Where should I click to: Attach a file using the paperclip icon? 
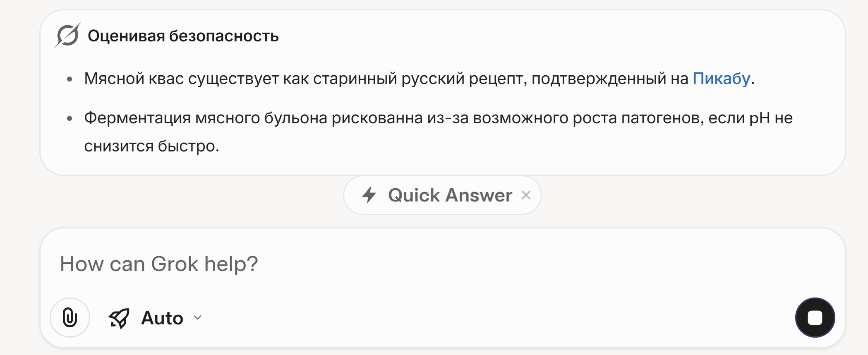[70, 318]
